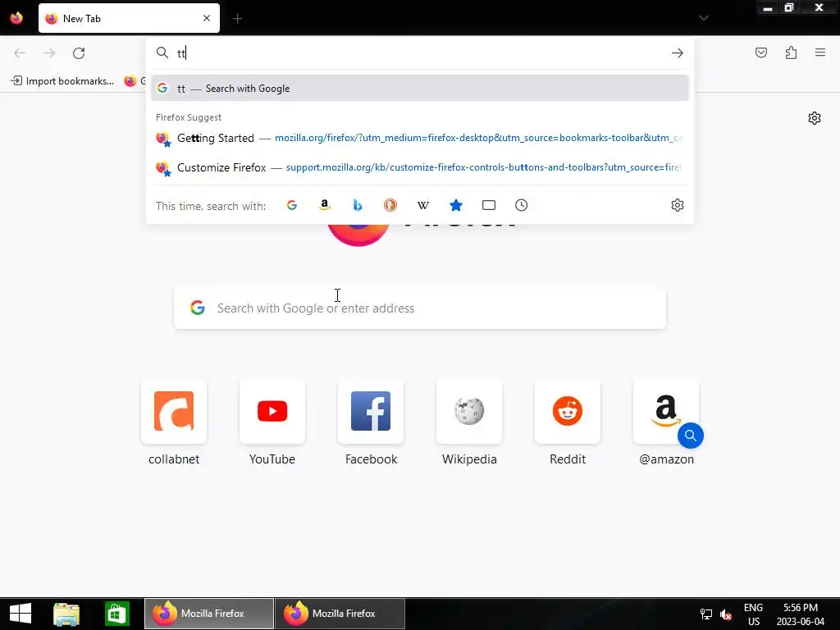Click Import bookmarks toolbar button
Viewport: 840px width, 630px height.
pyautogui.click(x=62, y=81)
